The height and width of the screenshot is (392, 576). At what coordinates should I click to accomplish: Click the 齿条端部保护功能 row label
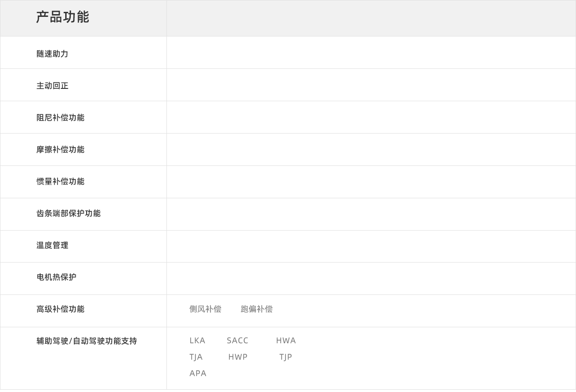pos(68,213)
